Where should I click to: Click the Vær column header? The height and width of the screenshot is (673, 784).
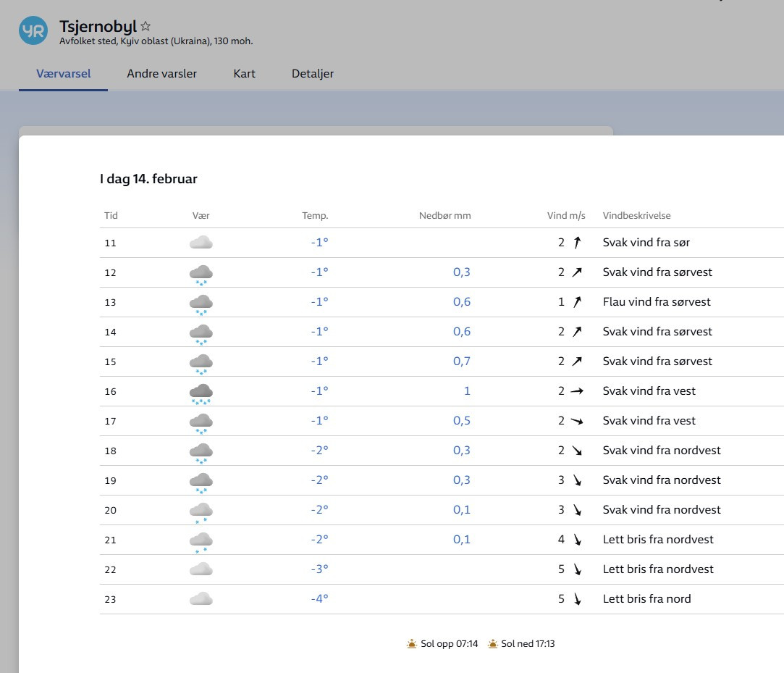pyautogui.click(x=201, y=216)
